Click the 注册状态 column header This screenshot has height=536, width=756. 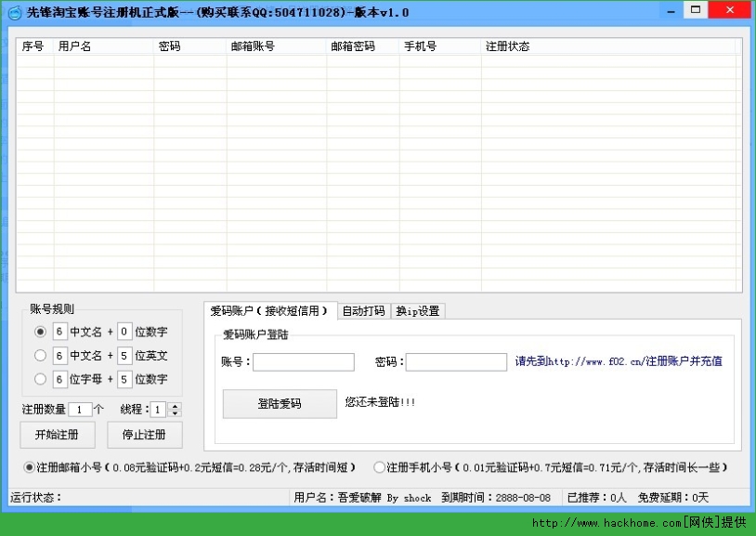608,46
